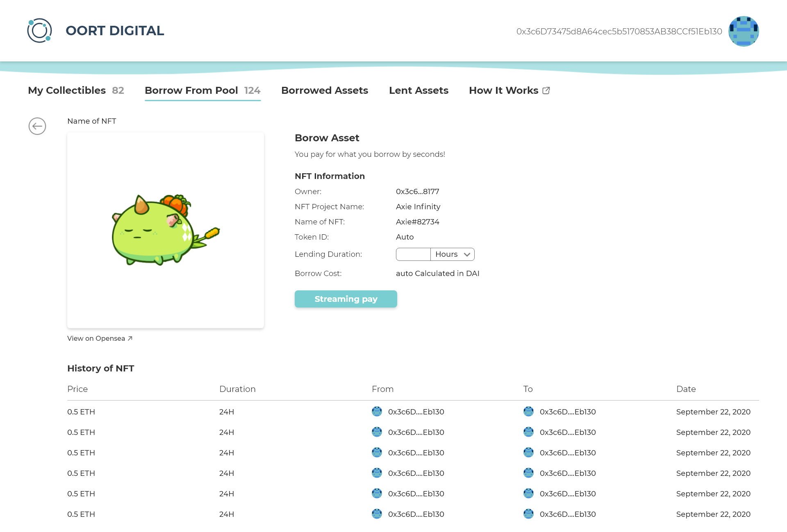
Task: Go back using the left arrow circle
Action: coord(37,126)
